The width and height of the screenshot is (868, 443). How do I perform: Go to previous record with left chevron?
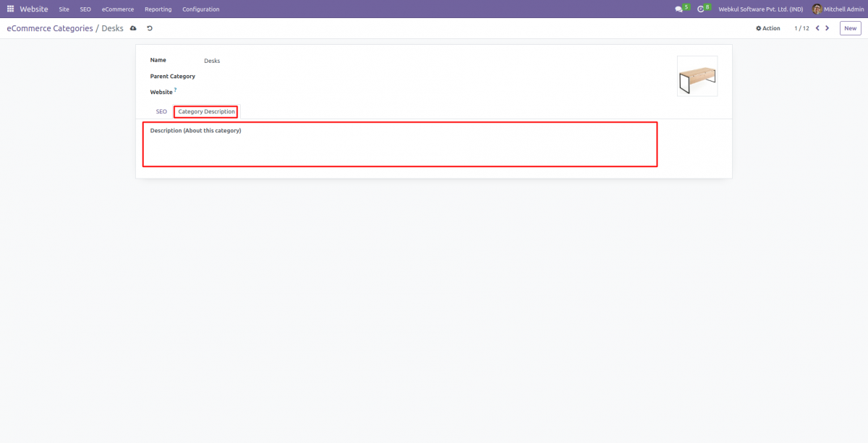tap(817, 27)
